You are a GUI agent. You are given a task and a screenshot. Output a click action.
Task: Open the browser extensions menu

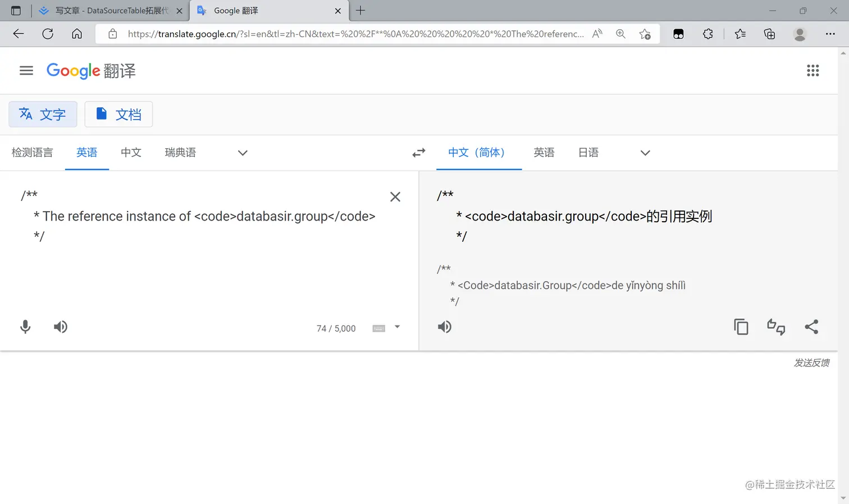(x=708, y=34)
